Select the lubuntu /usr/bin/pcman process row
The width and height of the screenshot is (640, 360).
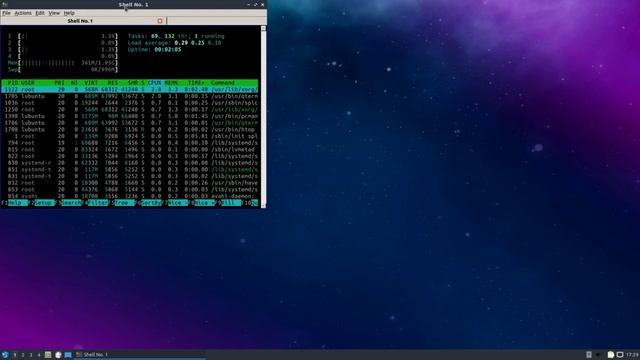click(130, 116)
